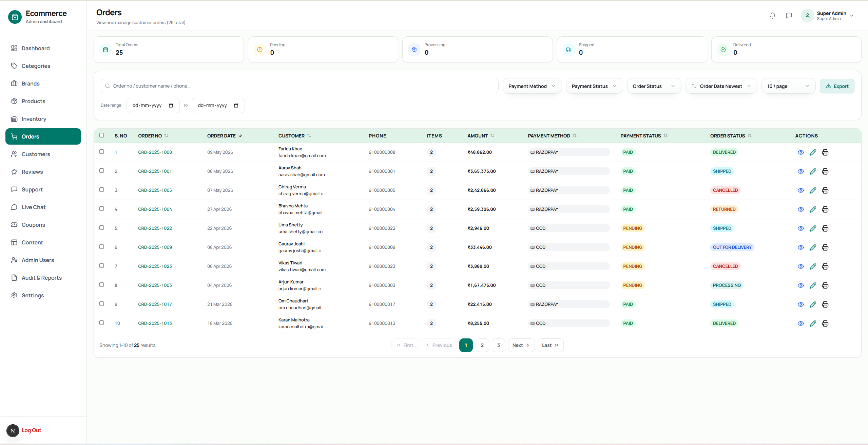This screenshot has height=445, width=868.
Task: Open the messages chat icon in header
Action: (x=789, y=16)
